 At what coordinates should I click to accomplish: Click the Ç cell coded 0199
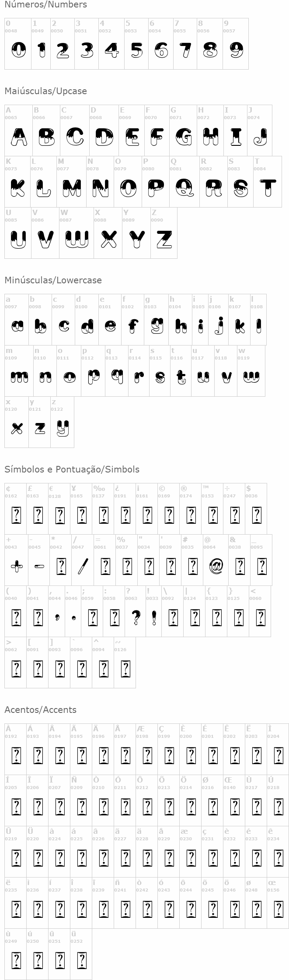click(168, 749)
